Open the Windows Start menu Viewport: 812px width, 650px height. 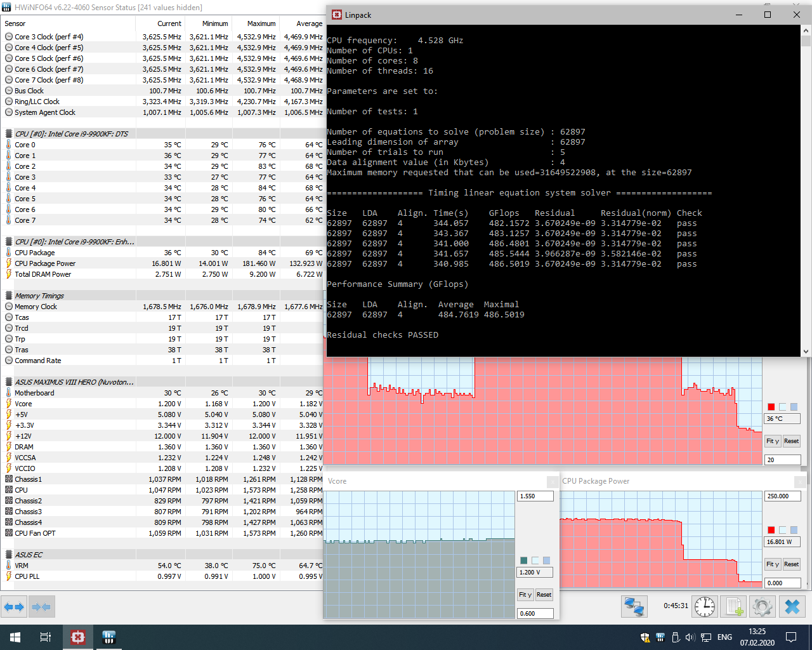point(15,637)
